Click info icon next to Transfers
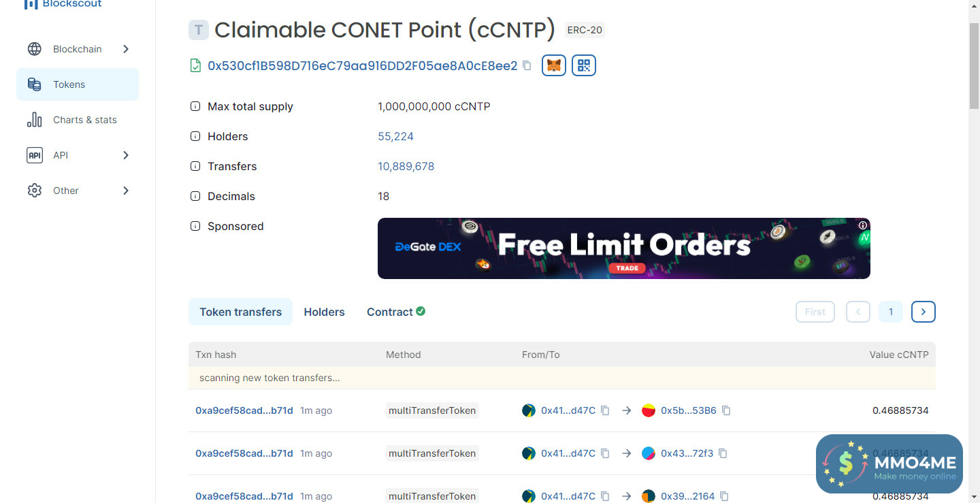 point(195,166)
